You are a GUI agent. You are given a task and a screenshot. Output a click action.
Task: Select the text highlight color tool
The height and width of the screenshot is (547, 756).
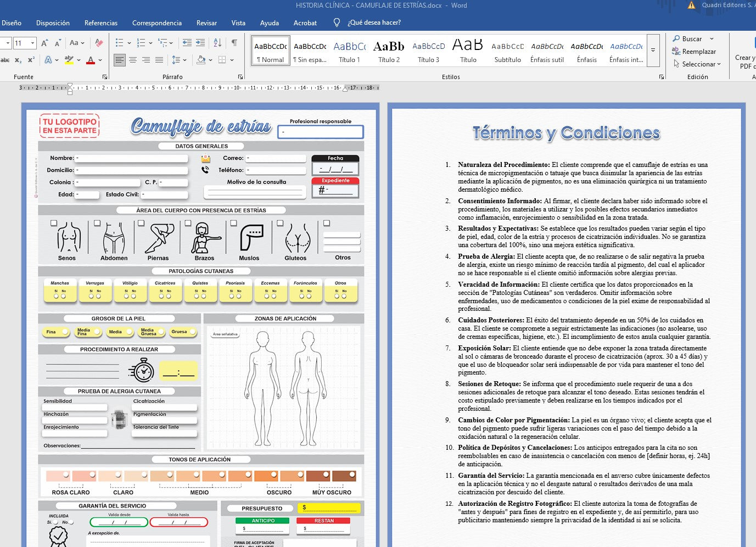pos(69,59)
